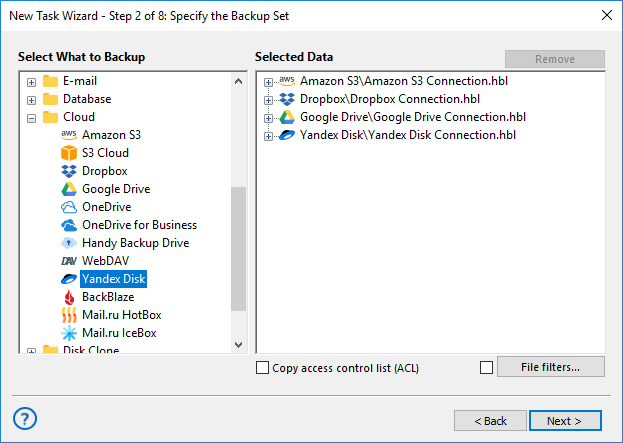623x443 pixels.
Task: Click the E-mail tree label
Action: coord(80,81)
